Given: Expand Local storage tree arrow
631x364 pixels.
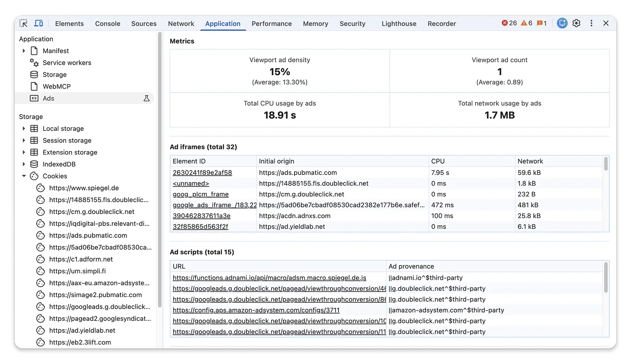Looking at the screenshot, I should [x=24, y=129].
